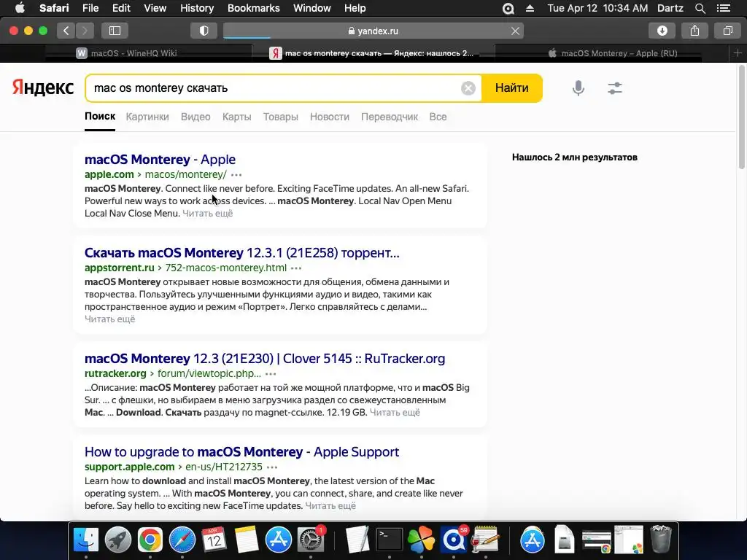
Task: Click the page vertical scrollbar
Action: 742,117
